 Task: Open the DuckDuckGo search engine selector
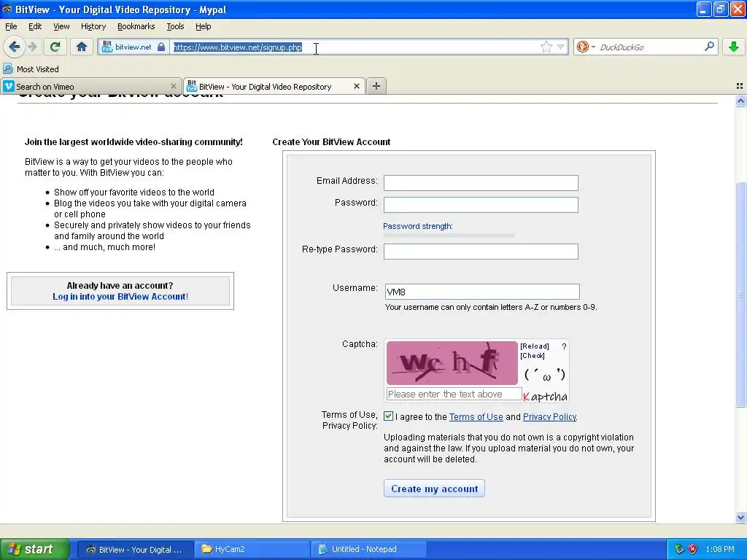pyautogui.click(x=585, y=47)
